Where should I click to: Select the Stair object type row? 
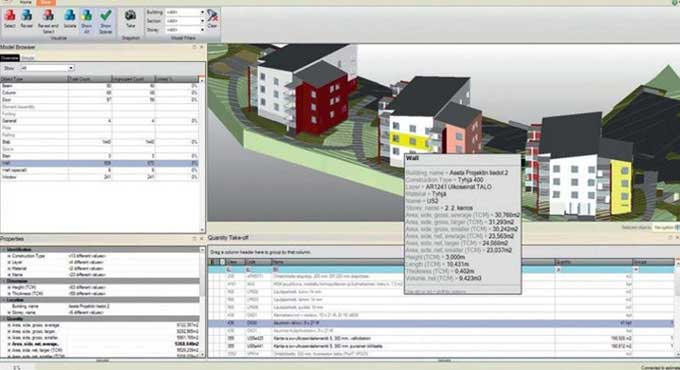point(99,156)
